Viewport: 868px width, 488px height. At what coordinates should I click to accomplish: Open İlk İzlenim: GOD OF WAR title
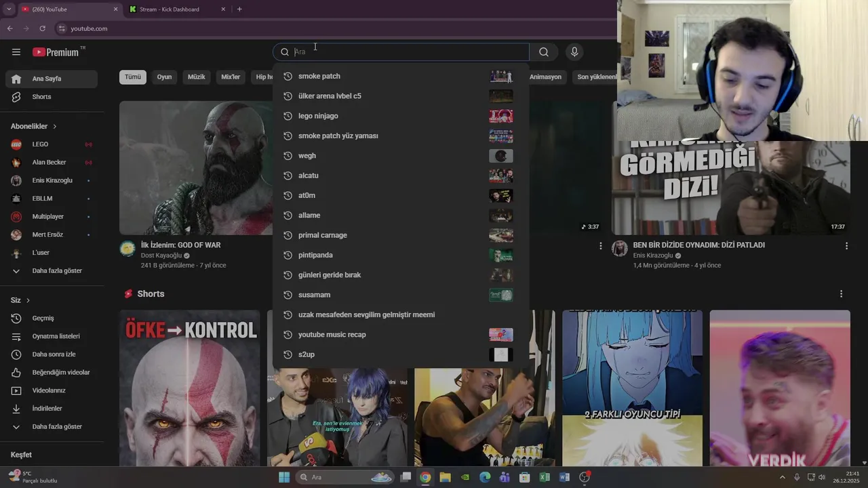180,245
